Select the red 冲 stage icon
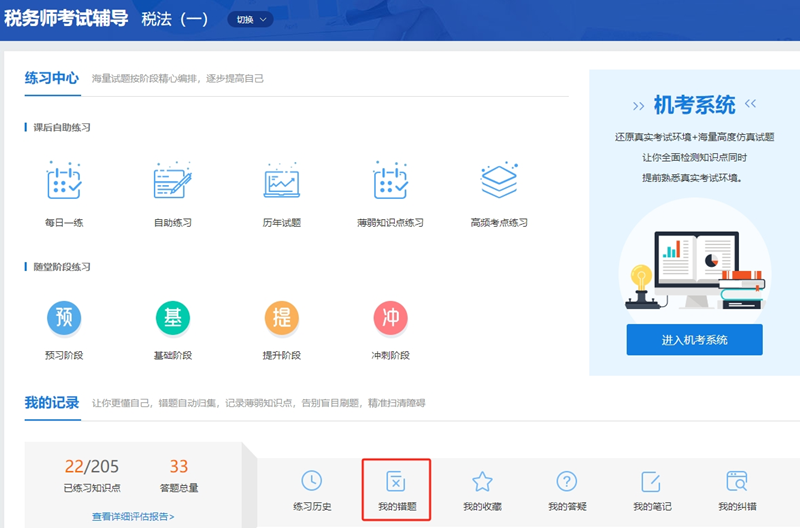The image size is (800, 528). coord(390,318)
